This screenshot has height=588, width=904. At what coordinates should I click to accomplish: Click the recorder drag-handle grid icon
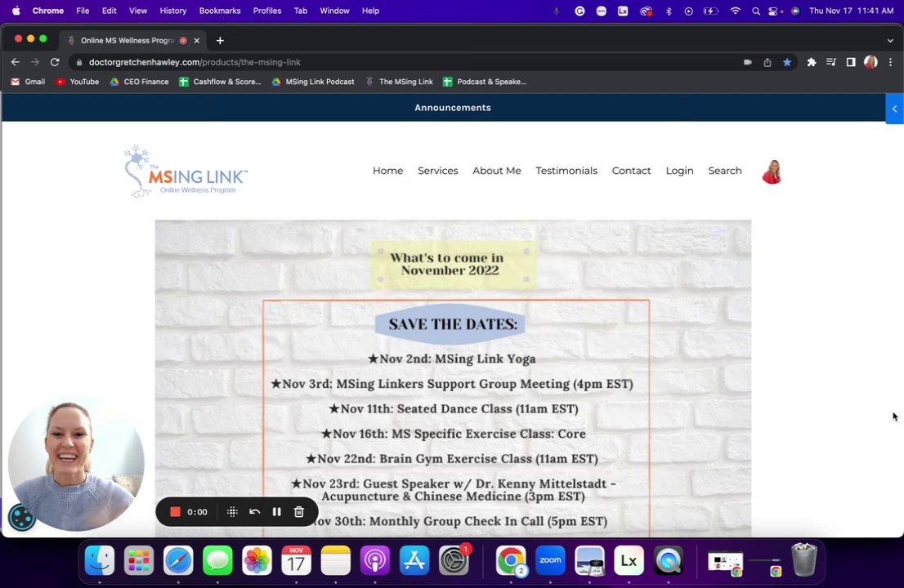click(232, 511)
